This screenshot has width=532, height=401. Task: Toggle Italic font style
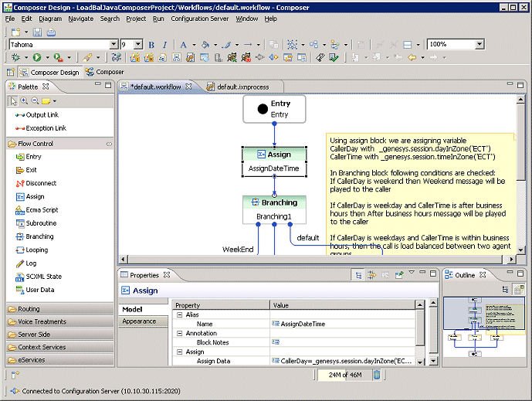click(x=165, y=45)
